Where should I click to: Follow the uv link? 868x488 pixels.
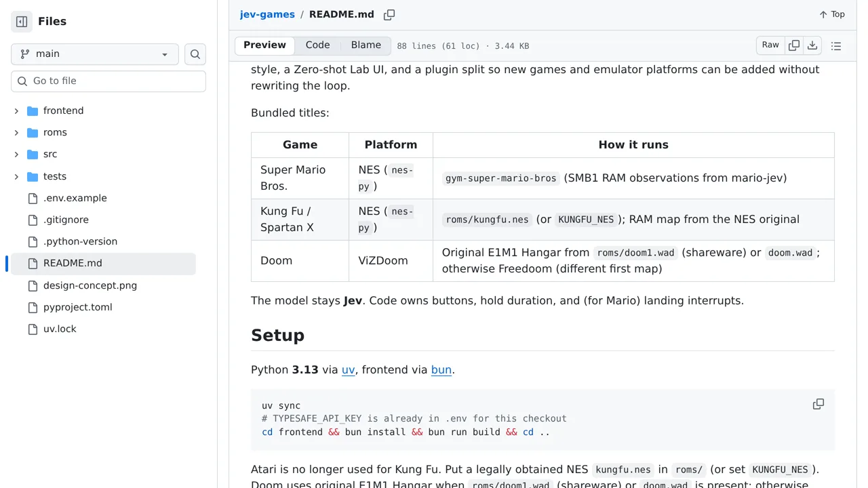click(x=349, y=369)
